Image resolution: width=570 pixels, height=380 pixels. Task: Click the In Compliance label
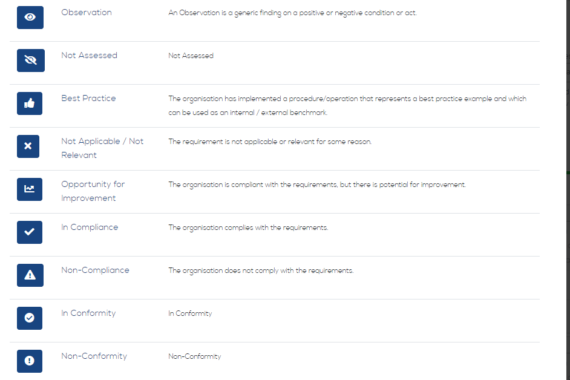tap(89, 227)
